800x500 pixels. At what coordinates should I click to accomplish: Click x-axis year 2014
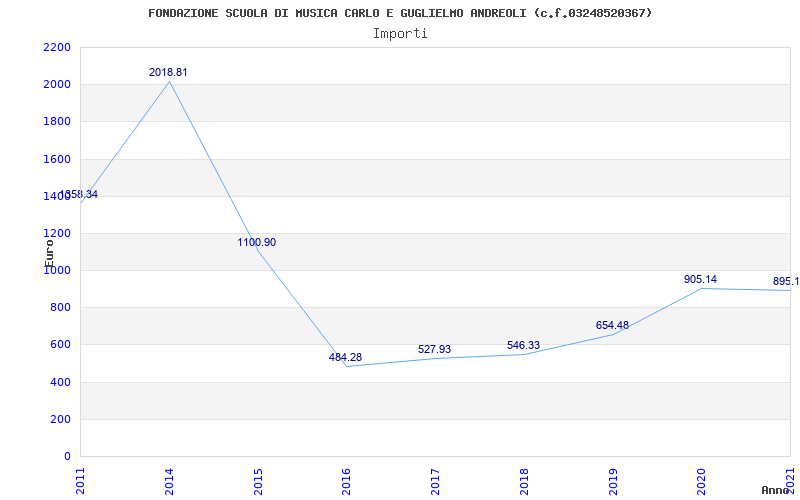click(x=169, y=481)
